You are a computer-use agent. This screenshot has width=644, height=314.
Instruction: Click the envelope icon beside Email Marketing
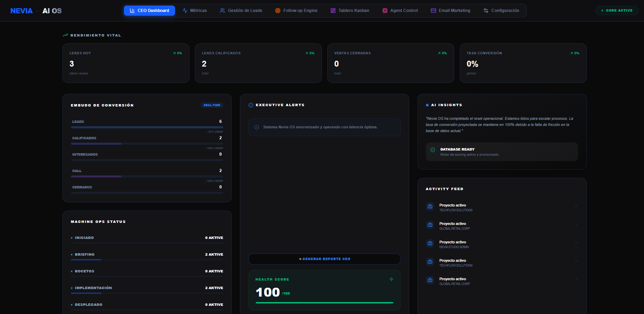(433, 11)
